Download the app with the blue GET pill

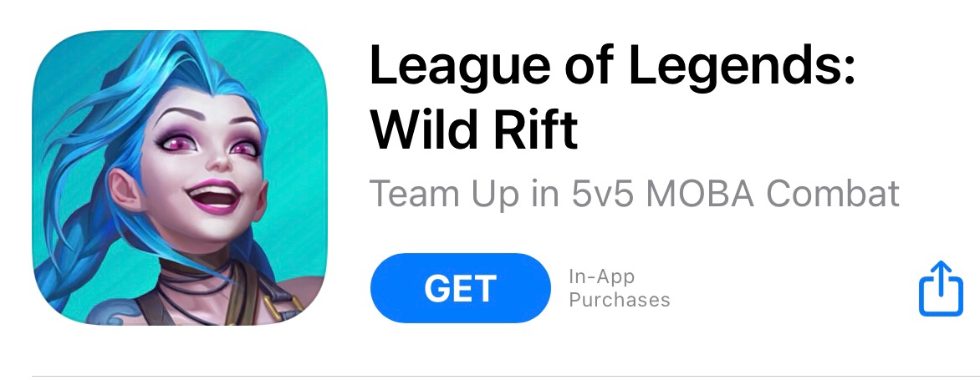click(461, 287)
